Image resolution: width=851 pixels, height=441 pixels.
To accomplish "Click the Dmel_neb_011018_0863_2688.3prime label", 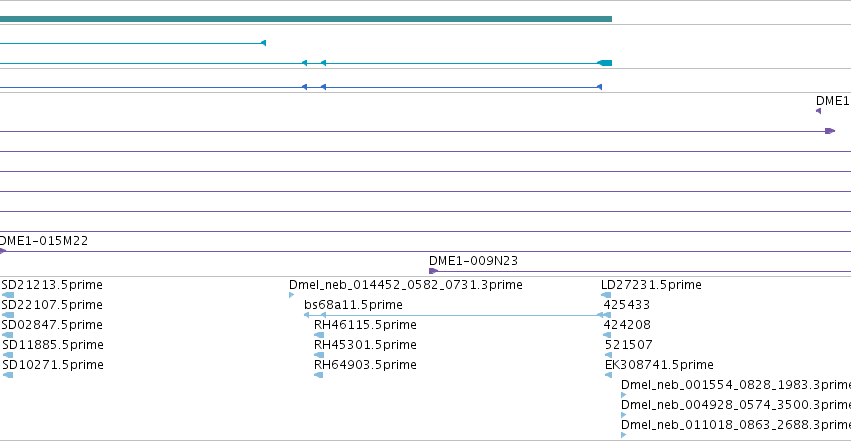I will [x=736, y=425].
